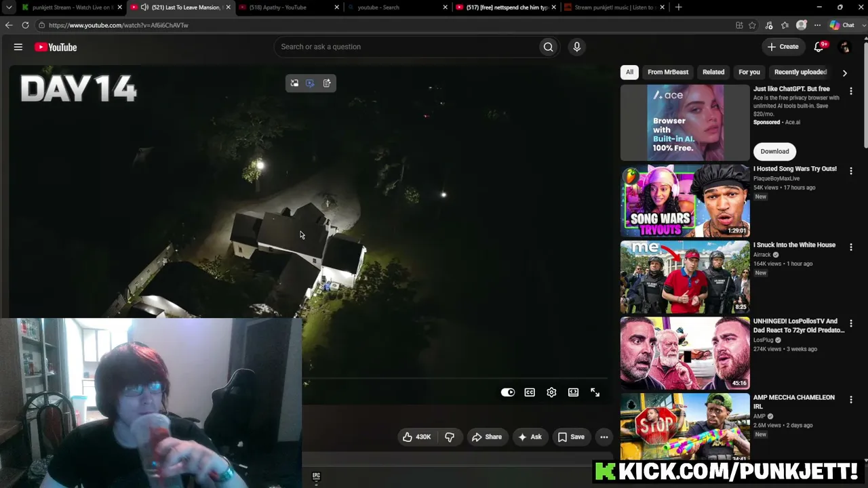
Task: Open the Song Wars Tryouts thumbnail
Action: [685, 201]
